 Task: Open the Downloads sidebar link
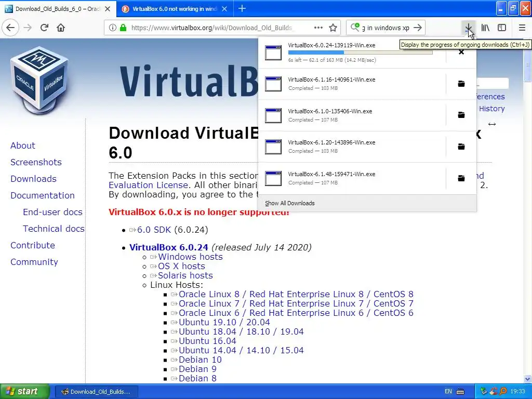pyautogui.click(x=33, y=179)
